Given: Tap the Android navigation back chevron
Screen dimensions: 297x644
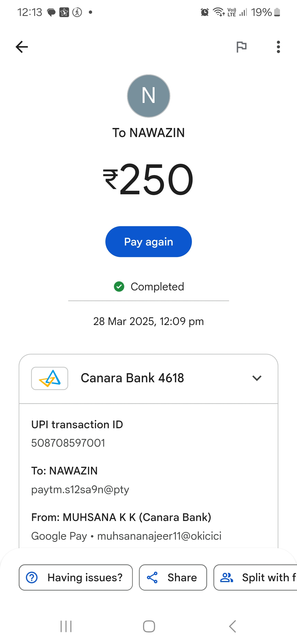Looking at the screenshot, I should pyautogui.click(x=232, y=626).
